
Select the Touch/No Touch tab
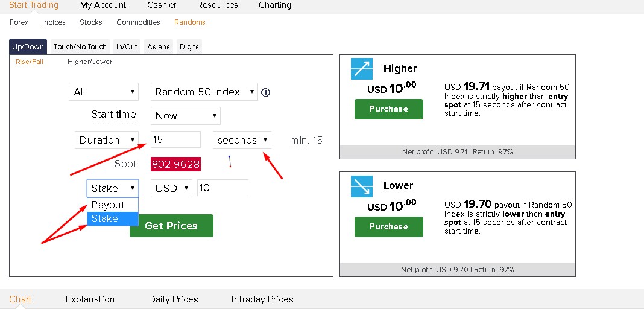coord(80,46)
